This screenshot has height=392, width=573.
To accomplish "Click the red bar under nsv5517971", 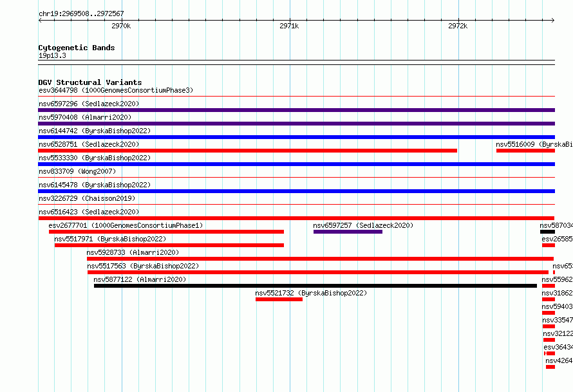I will click(x=169, y=245).
